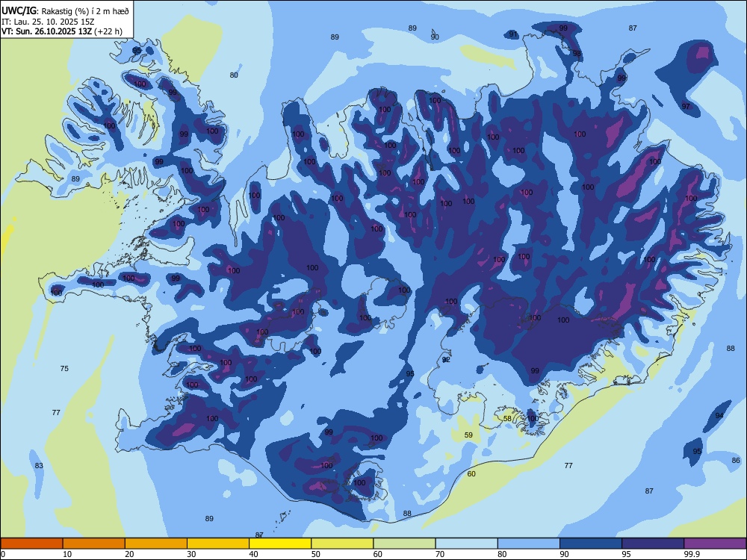
Task: Click the map value '59'
Action: click(468, 435)
